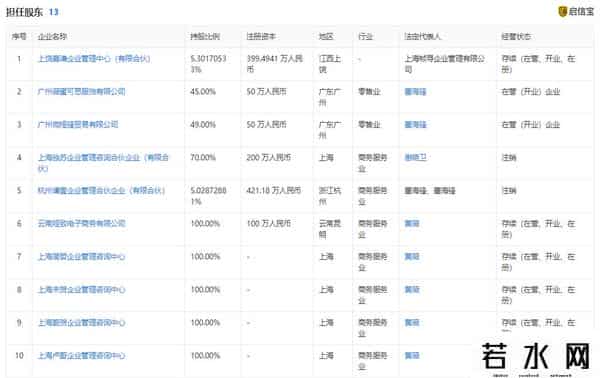
Task: Click the 持股比例 column header
Action: [x=205, y=36]
